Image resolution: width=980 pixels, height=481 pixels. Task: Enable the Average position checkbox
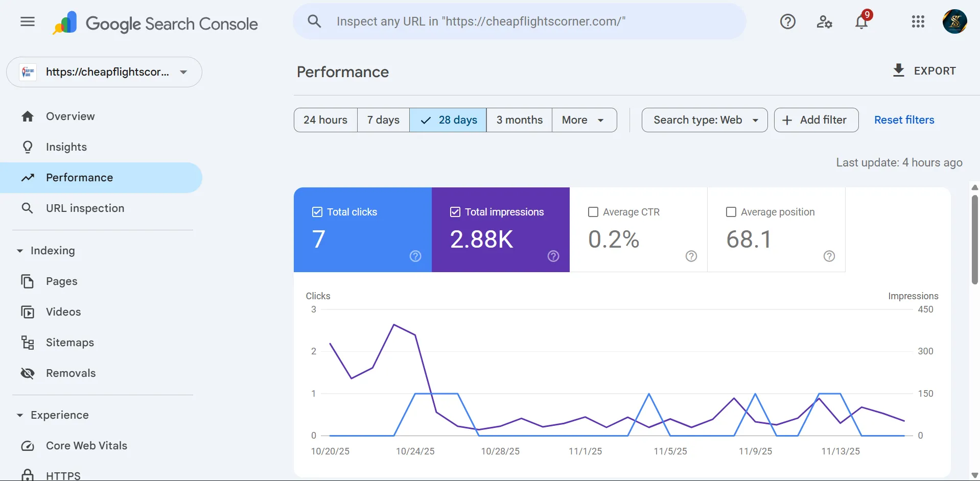[731, 212]
